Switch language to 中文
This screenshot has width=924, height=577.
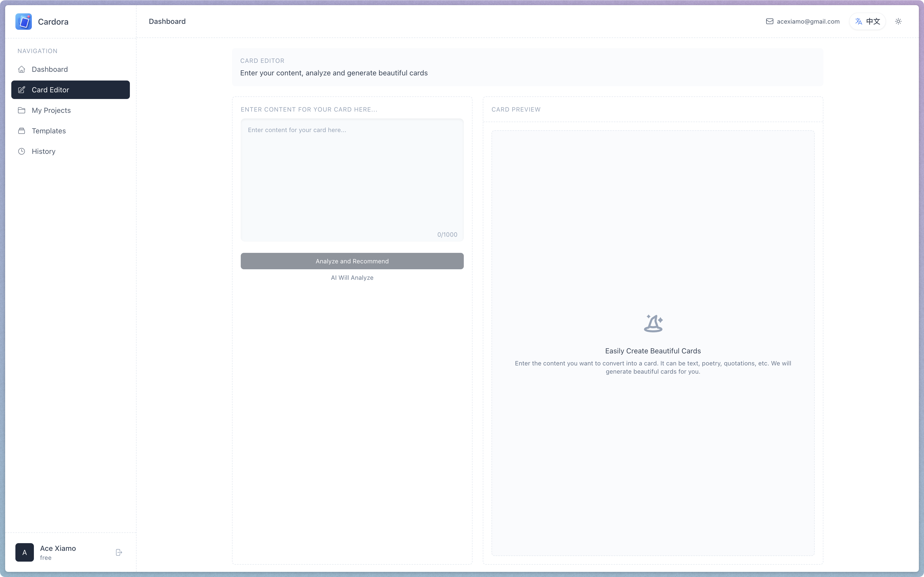[873, 21]
